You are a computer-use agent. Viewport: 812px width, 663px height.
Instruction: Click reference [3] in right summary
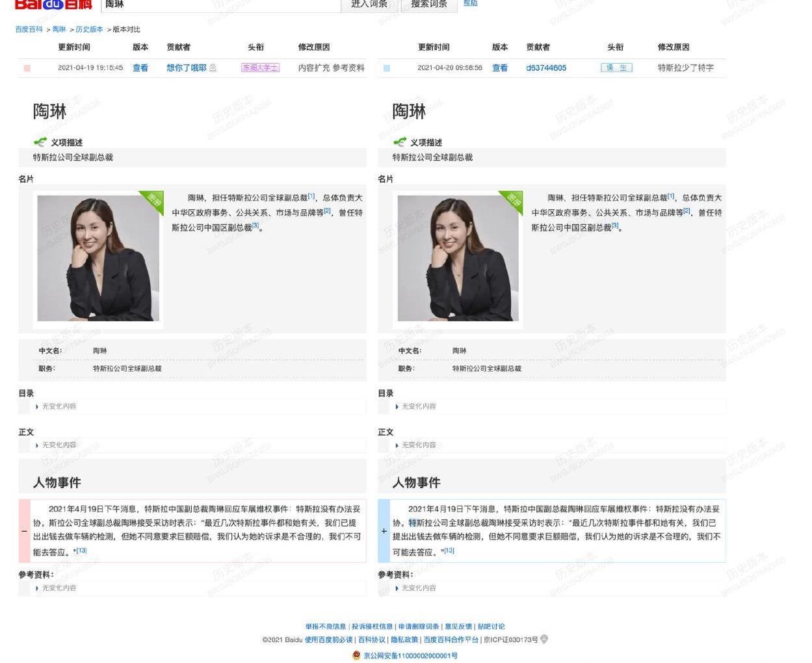(615, 226)
